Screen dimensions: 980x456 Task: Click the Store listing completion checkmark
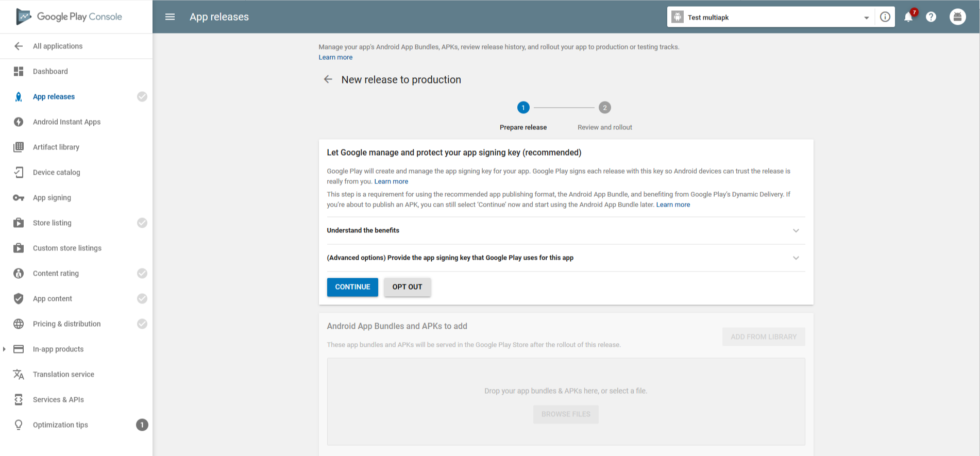(x=142, y=223)
